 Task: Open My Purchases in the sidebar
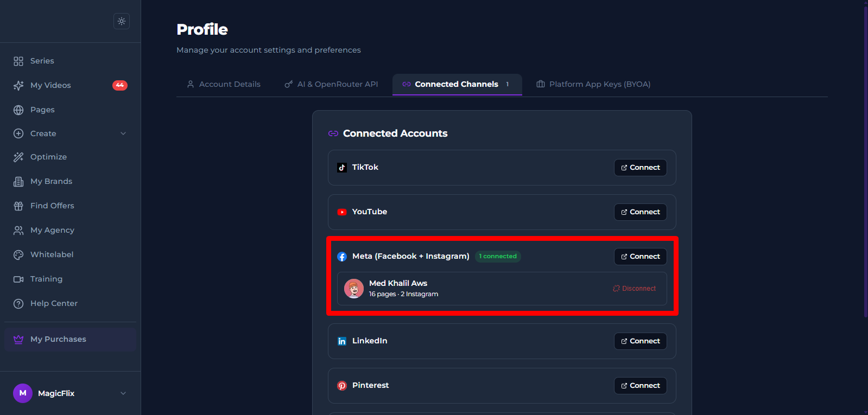pyautogui.click(x=71, y=340)
